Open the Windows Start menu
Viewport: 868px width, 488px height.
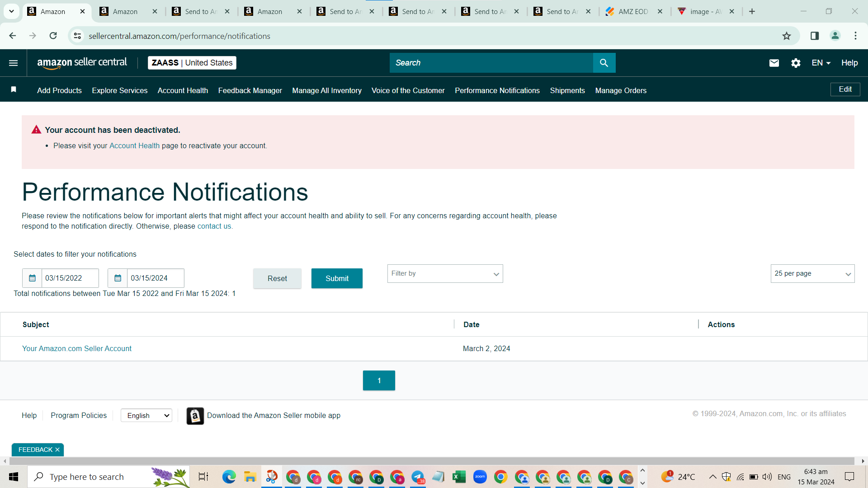[14, 477]
